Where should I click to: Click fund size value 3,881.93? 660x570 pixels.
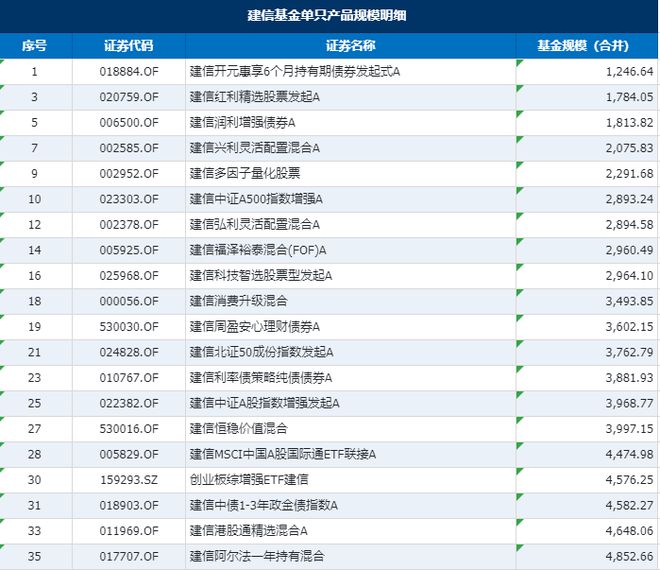(629, 378)
